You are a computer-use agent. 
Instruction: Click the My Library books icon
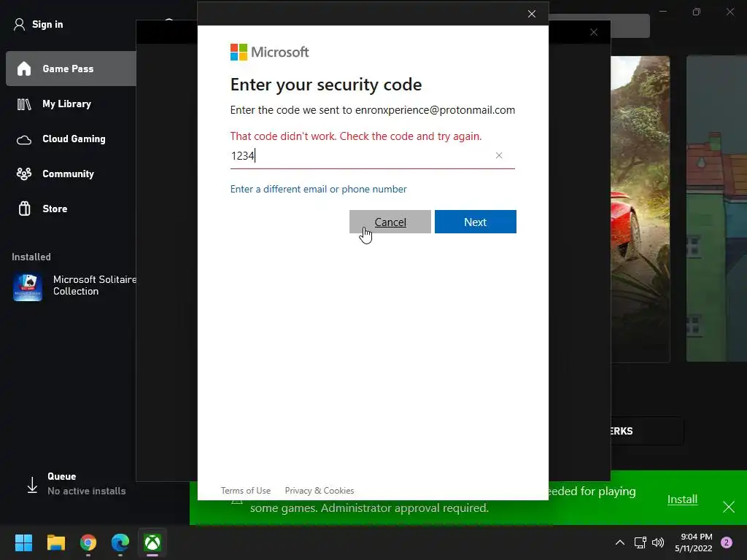click(x=24, y=104)
